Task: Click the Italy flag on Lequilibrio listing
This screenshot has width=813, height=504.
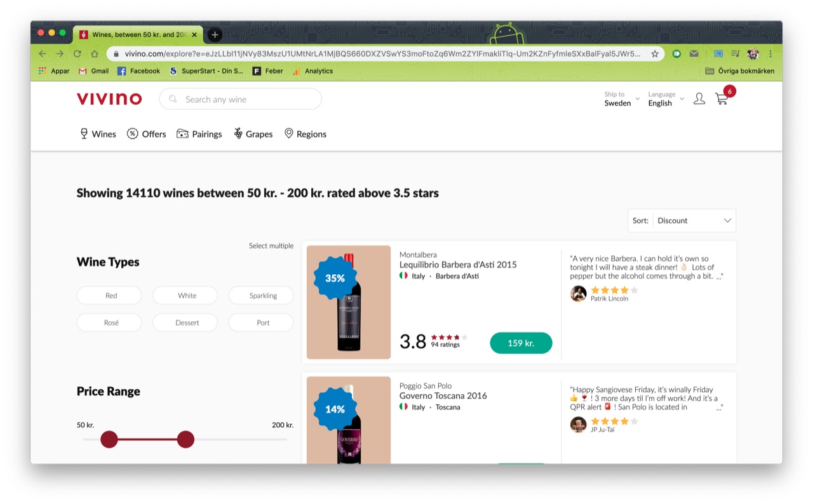Action: tap(403, 276)
